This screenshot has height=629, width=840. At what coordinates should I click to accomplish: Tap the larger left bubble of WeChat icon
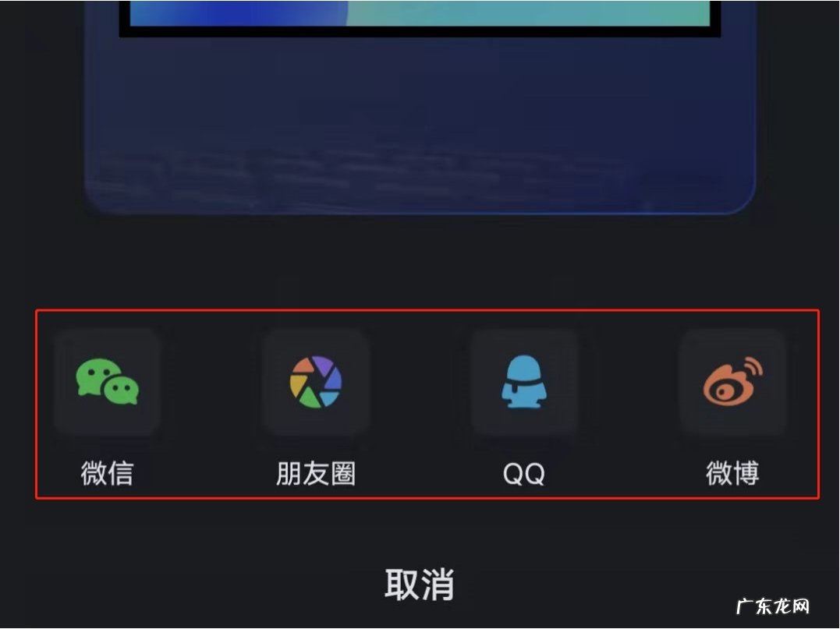click(94, 375)
